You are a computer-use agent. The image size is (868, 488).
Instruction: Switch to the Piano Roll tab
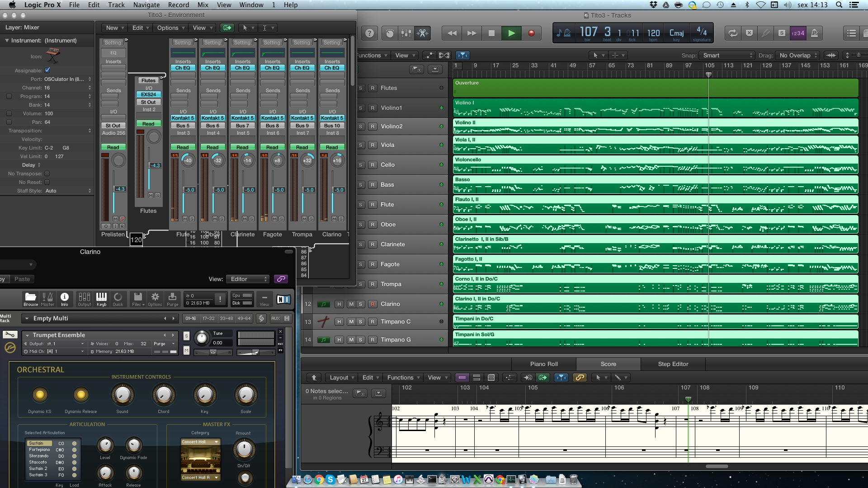click(x=544, y=364)
